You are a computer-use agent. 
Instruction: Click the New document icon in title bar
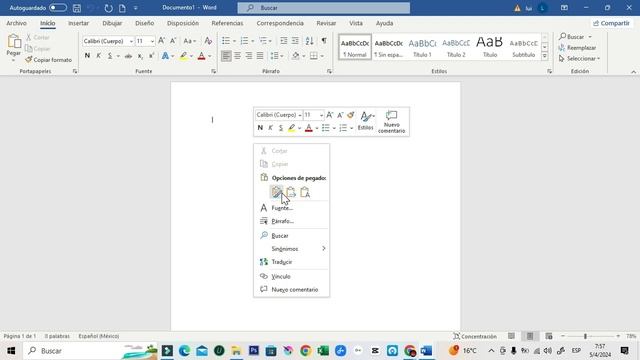point(122,8)
